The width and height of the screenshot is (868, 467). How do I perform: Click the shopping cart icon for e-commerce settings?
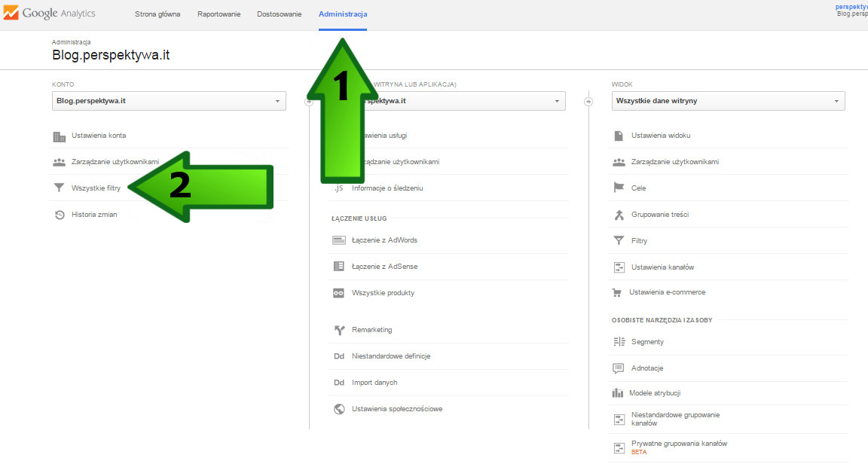click(618, 292)
